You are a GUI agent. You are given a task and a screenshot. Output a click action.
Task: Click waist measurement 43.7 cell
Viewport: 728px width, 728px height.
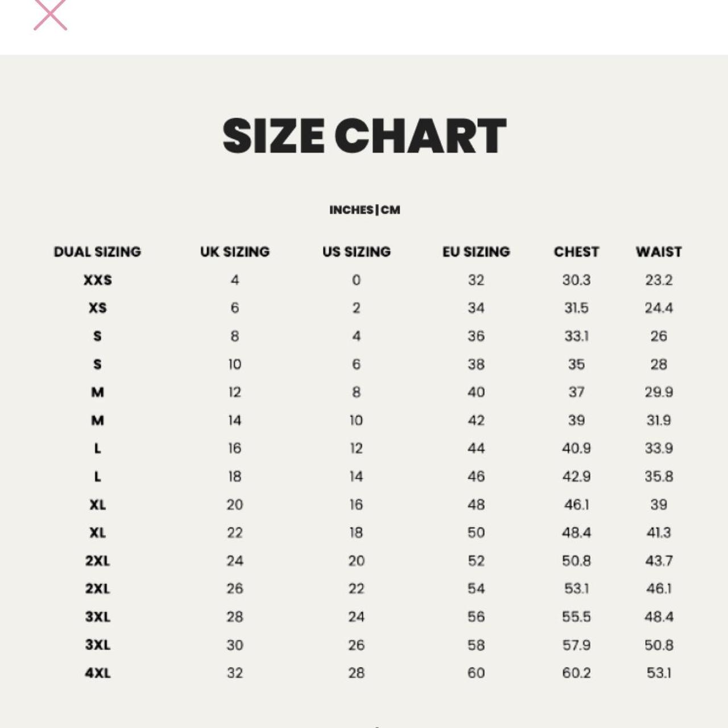coord(659,561)
